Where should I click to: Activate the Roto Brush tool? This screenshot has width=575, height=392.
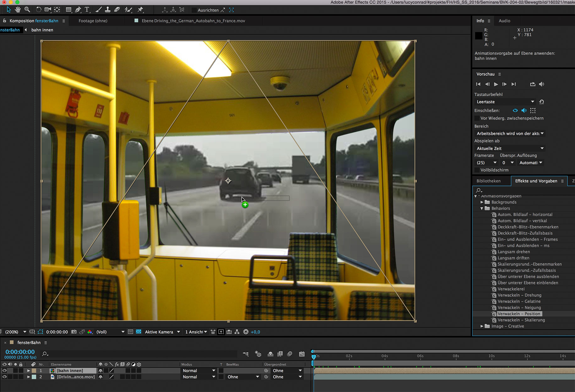coord(128,10)
